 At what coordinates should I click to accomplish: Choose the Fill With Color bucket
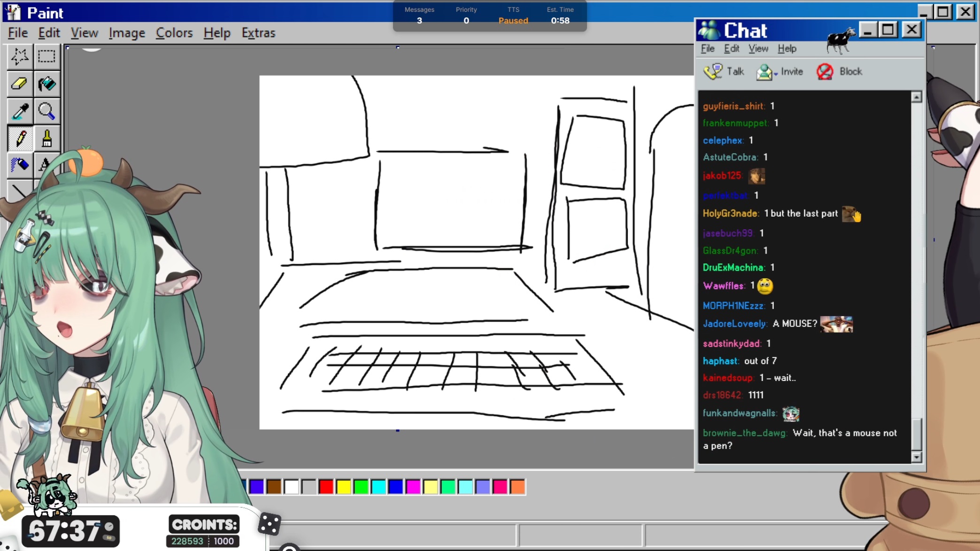pyautogui.click(x=46, y=84)
